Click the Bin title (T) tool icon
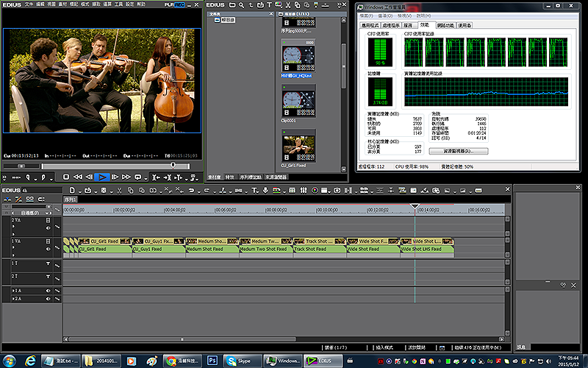Viewport: 588px width, 368px height. [269, 5]
